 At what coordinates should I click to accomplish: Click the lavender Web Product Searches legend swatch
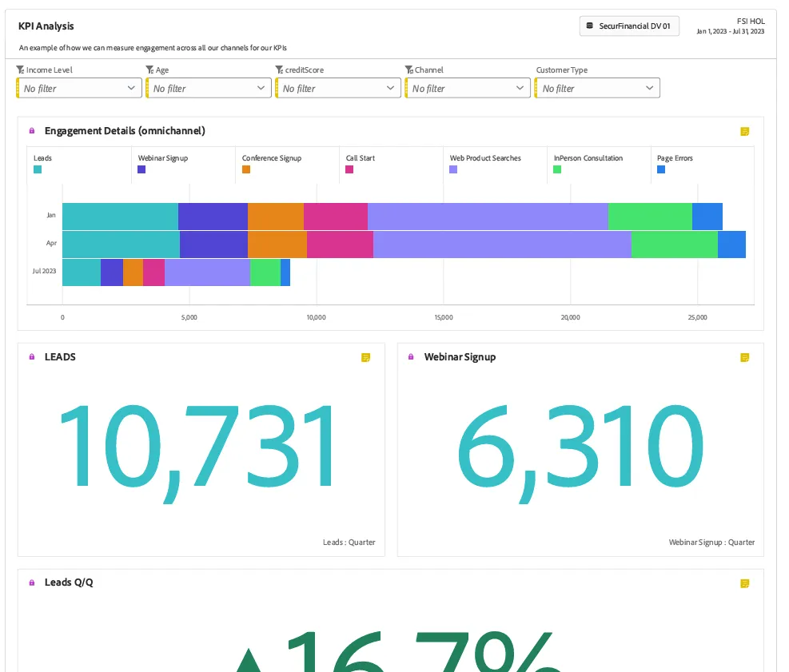[x=453, y=169]
